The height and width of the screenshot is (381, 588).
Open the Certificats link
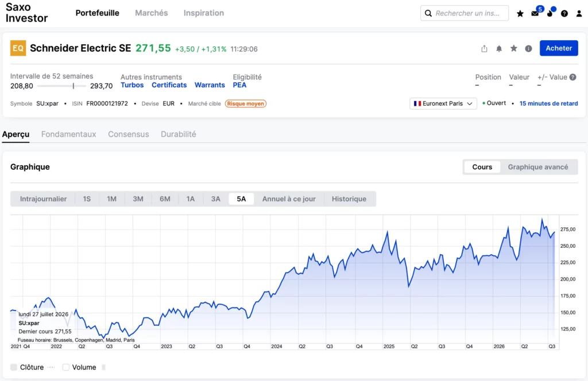[x=169, y=85]
